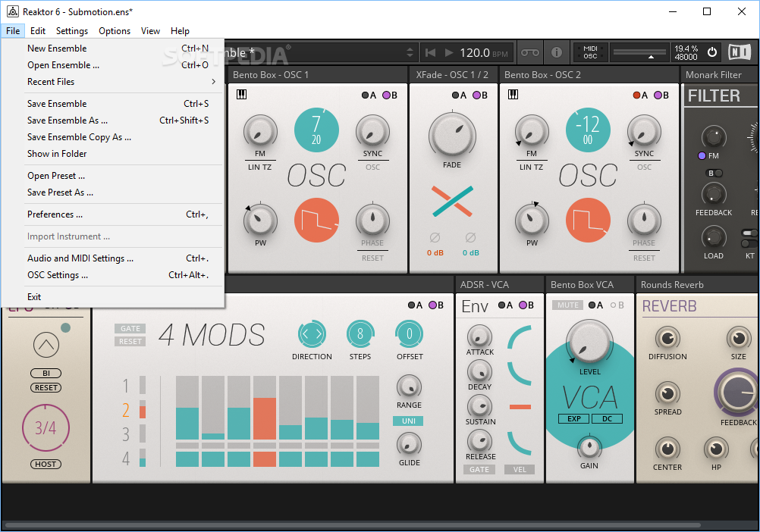Click the 4 MODS GATE button
Screen dimensions: 760x532
[130, 328]
